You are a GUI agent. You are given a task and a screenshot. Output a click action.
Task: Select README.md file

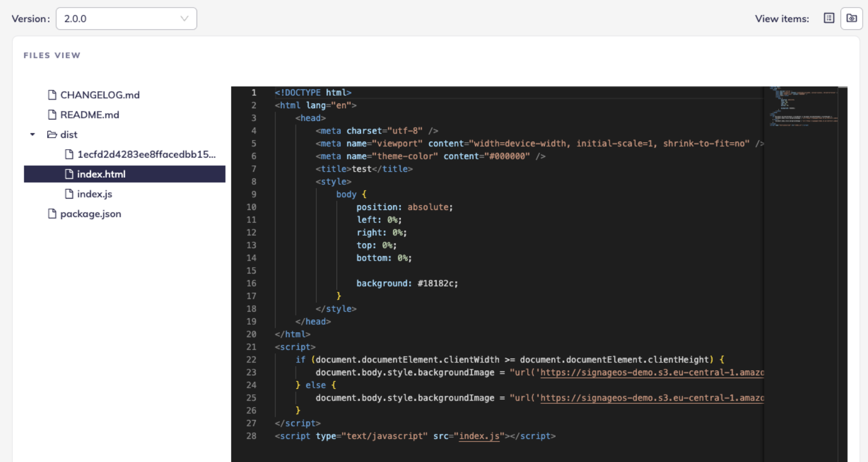click(x=89, y=115)
